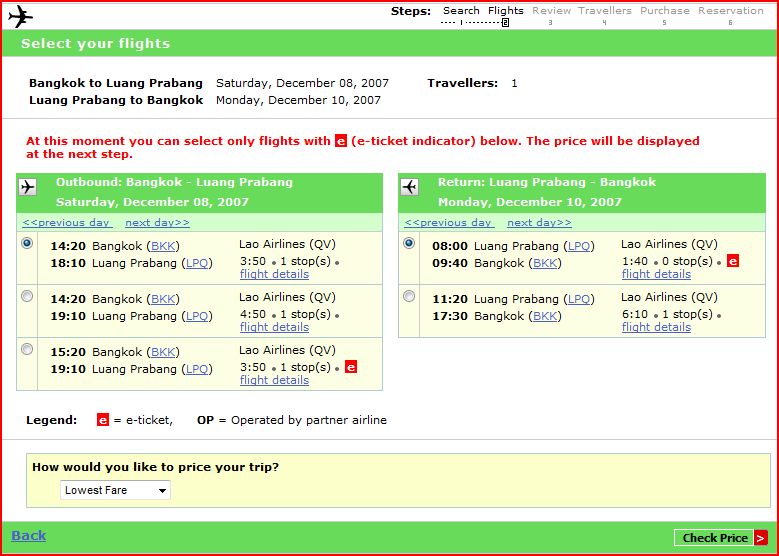Image resolution: width=779 pixels, height=556 pixels.
Task: Go to the Reservation step
Action: click(x=731, y=11)
